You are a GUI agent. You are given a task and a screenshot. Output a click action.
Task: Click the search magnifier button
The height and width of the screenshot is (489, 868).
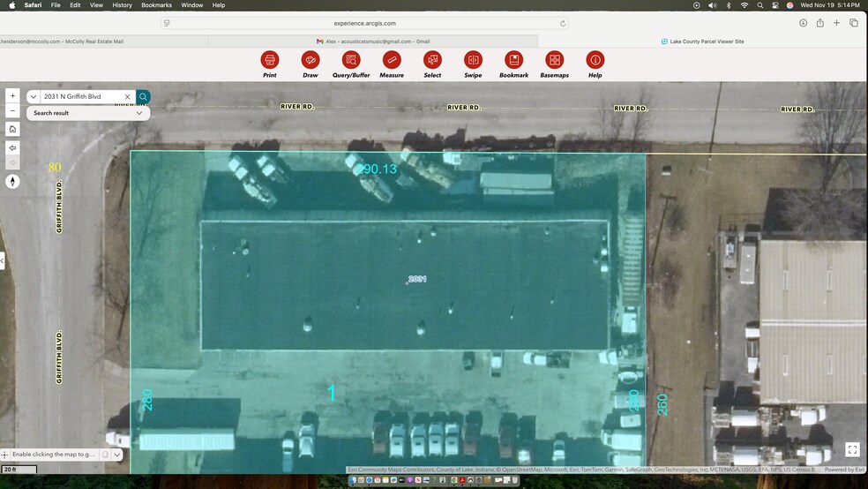point(143,97)
